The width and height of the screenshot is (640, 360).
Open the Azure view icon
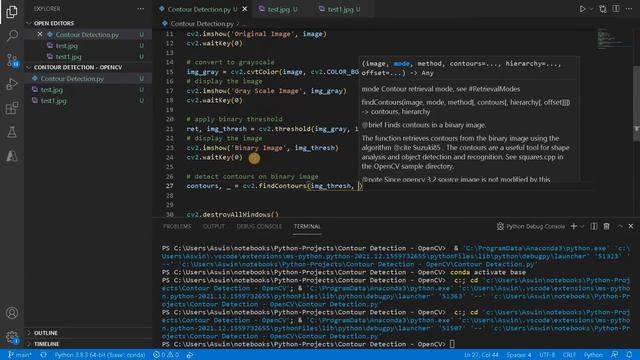(x=12, y=156)
